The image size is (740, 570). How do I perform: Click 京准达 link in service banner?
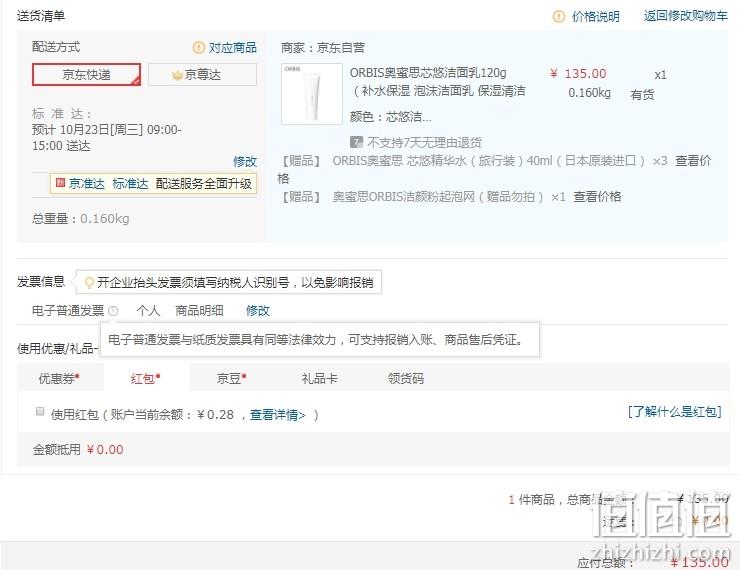[87, 184]
